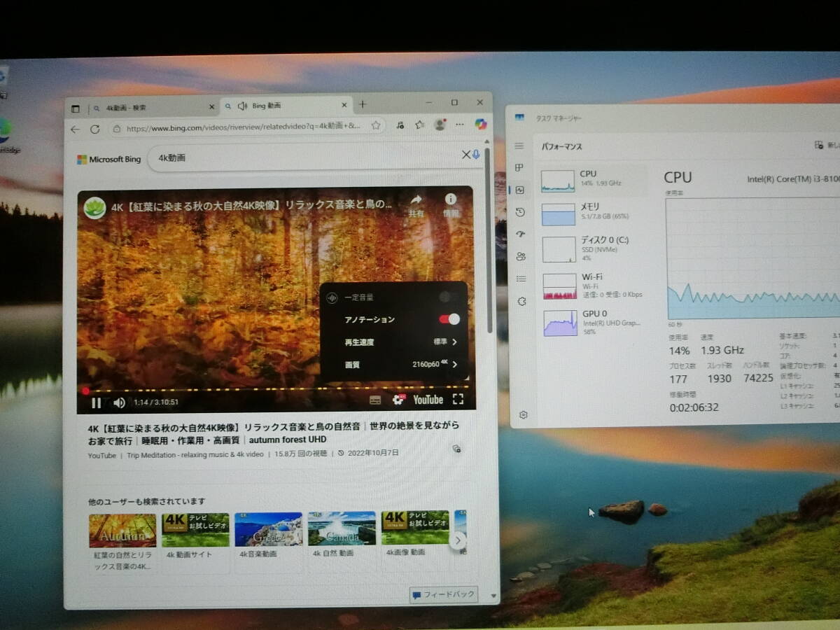Close the 4k動画 - 検索 tab
Screen dimensions: 840x630
[212, 107]
